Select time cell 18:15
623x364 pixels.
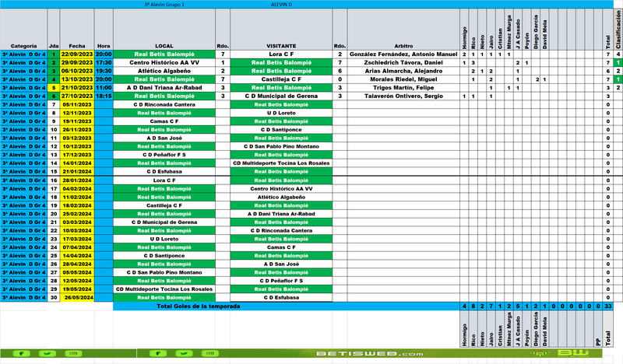pyautogui.click(x=104, y=96)
